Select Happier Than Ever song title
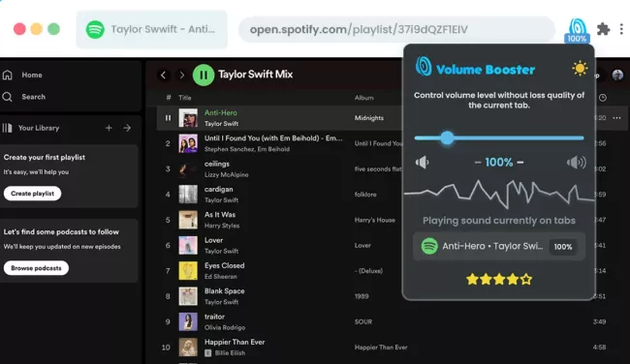630x364 pixels. pyautogui.click(x=235, y=342)
